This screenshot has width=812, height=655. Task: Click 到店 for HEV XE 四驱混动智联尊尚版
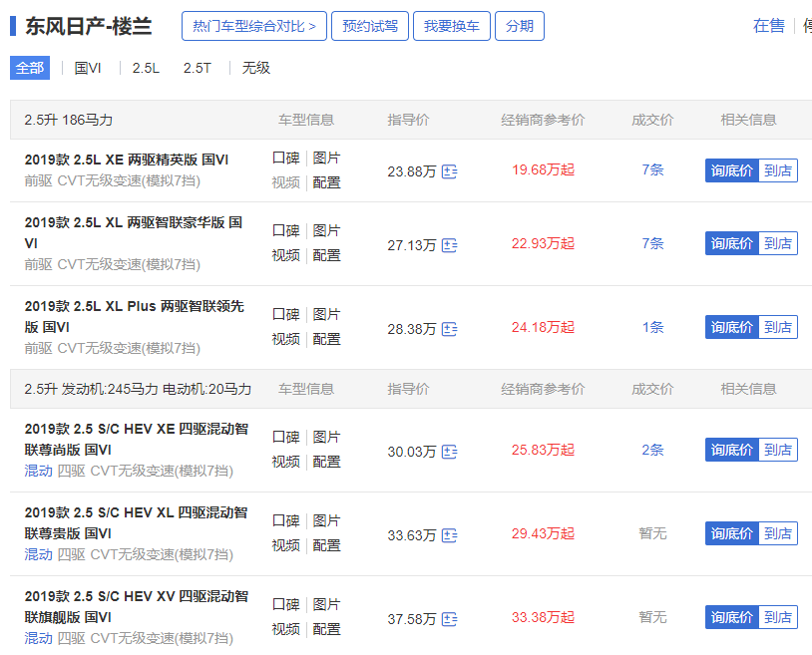(778, 450)
